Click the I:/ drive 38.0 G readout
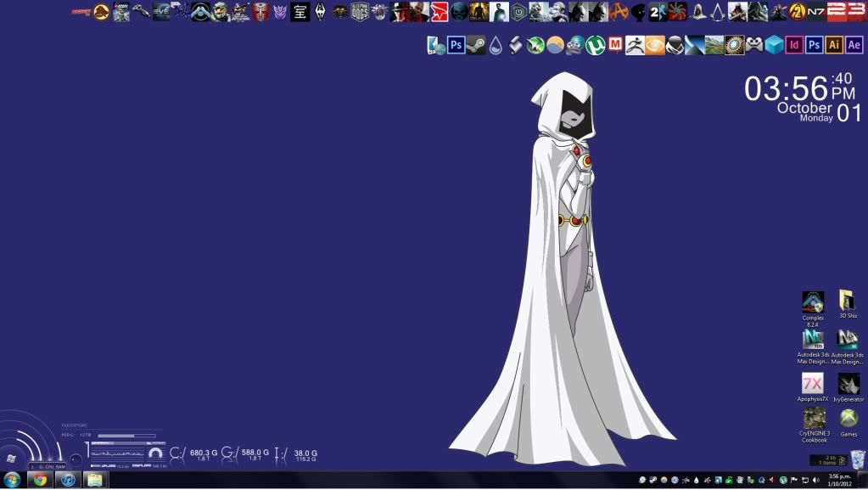This screenshot has width=868, height=490. click(x=296, y=455)
